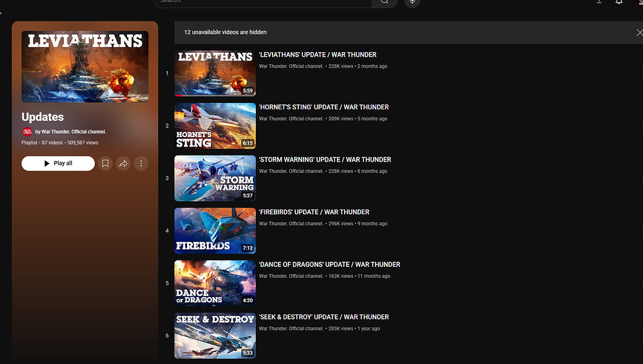Play all videos in the playlist
Viewport: 643px width, 364px height.
[x=58, y=163]
